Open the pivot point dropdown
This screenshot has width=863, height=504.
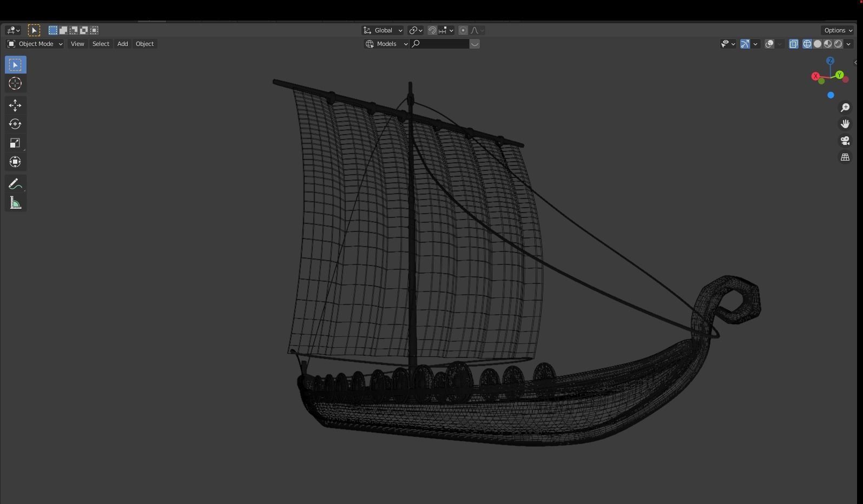[x=416, y=30]
